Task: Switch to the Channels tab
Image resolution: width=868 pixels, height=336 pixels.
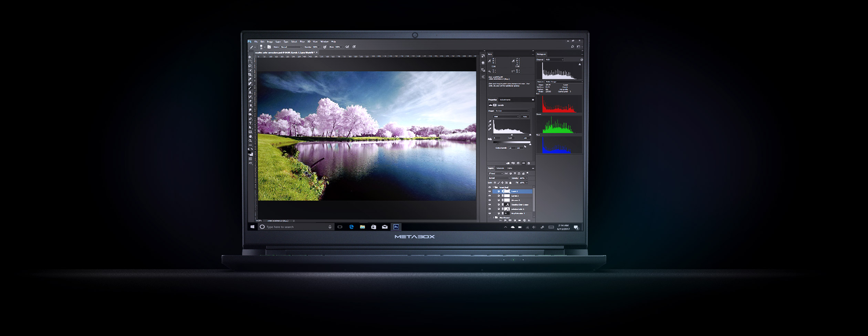Action: point(500,168)
